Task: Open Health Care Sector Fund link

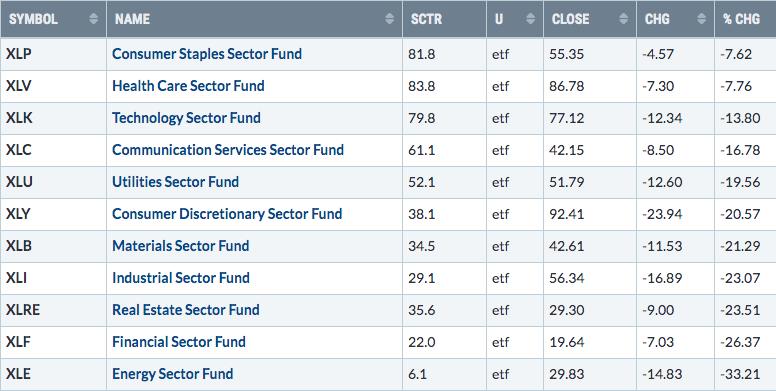Action: click(188, 86)
